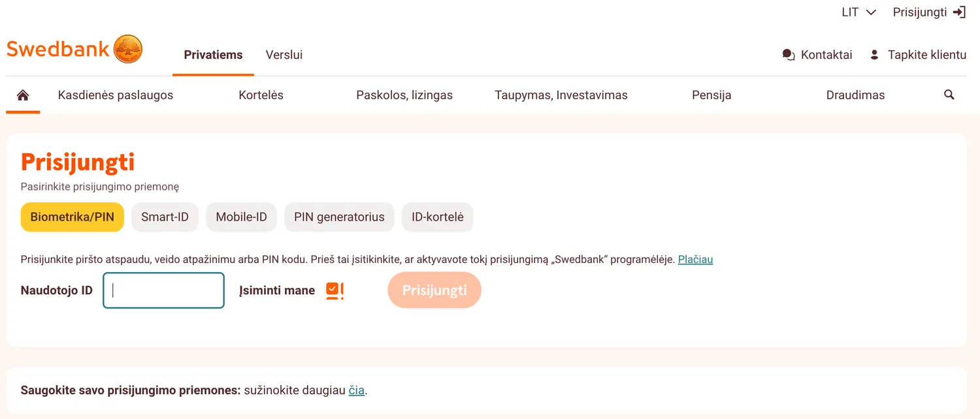Click the Prisijungti login arrow icon
Image resolution: width=980 pixels, height=419 pixels.
(x=959, y=11)
